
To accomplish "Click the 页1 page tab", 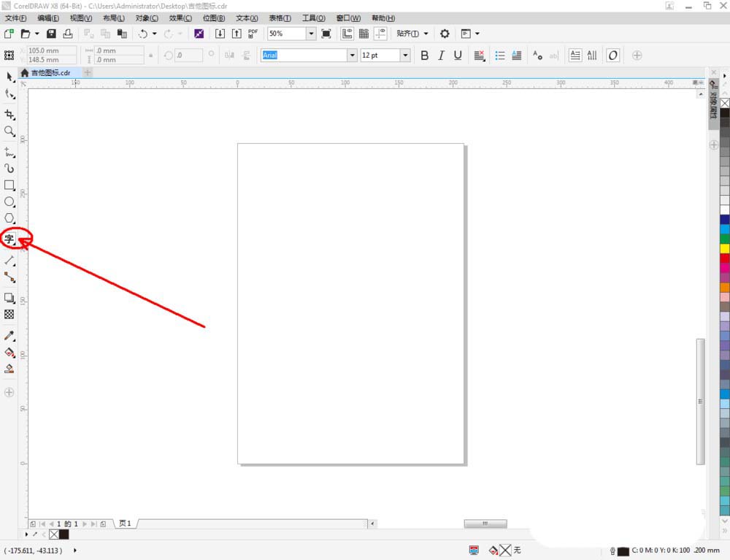I will pyautogui.click(x=125, y=523).
